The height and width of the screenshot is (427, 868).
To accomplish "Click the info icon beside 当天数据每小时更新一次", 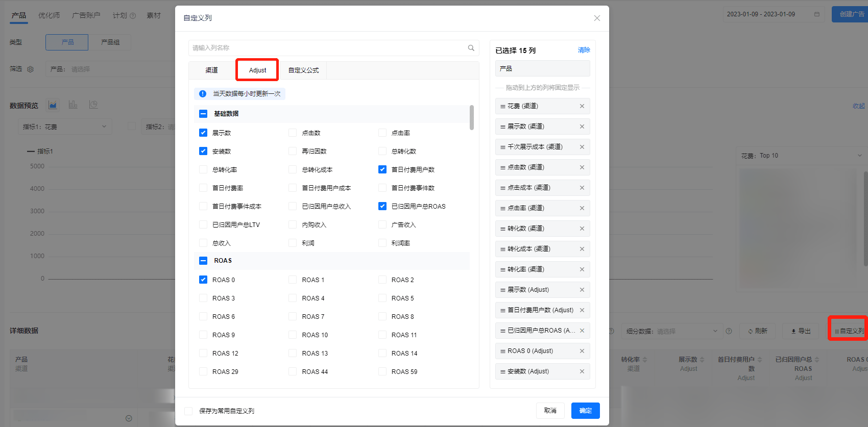I will 203,94.
